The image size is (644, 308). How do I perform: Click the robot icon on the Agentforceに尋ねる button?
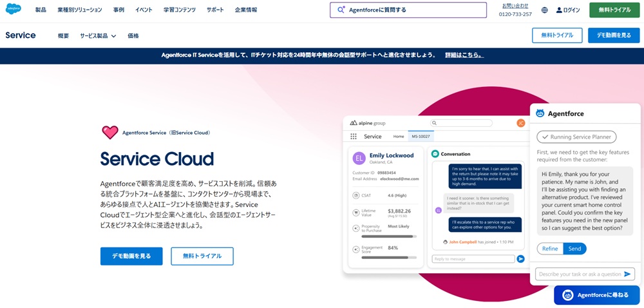(x=567, y=295)
